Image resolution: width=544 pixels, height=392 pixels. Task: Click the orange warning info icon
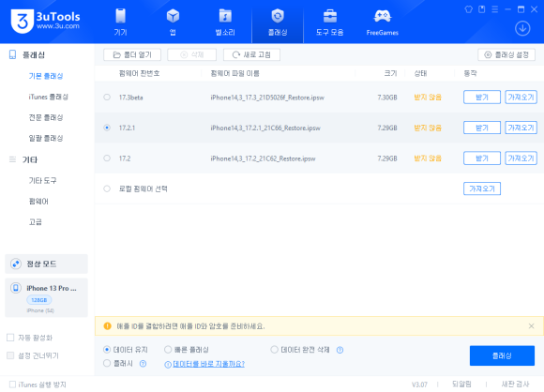tap(107, 326)
